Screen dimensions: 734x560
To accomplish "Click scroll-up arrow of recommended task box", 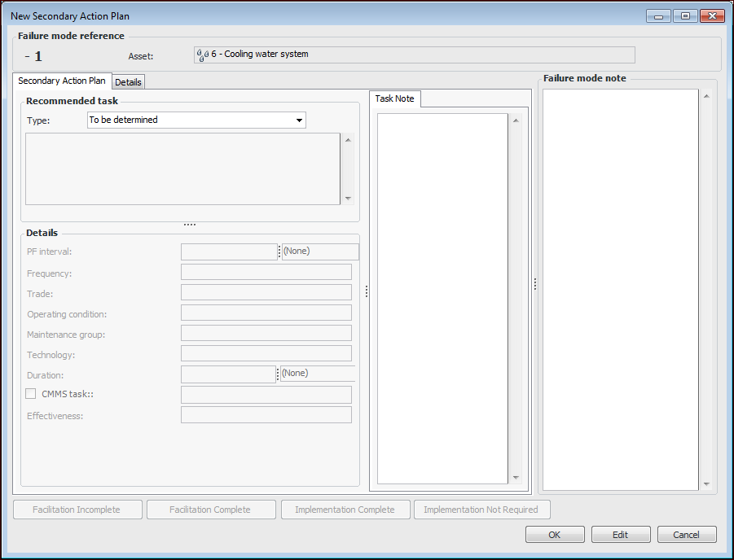I will pos(349,140).
